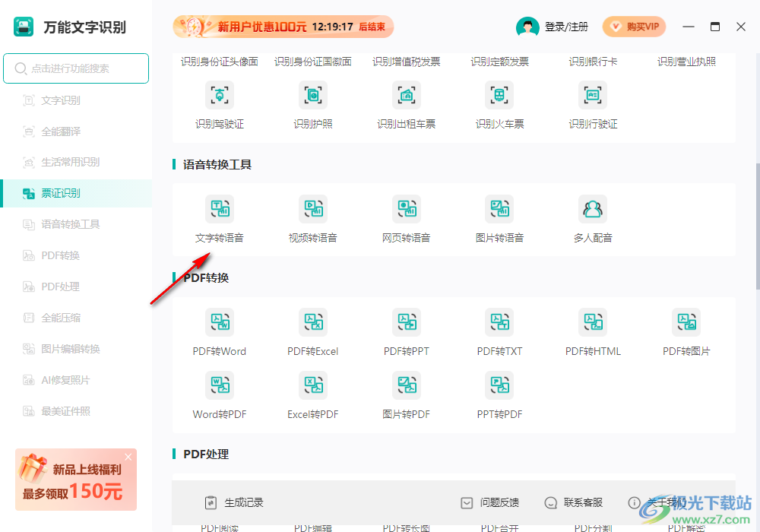Launch the 网页转语音 webpage-to-speech tool
This screenshot has width=760, height=532.
[406, 220]
